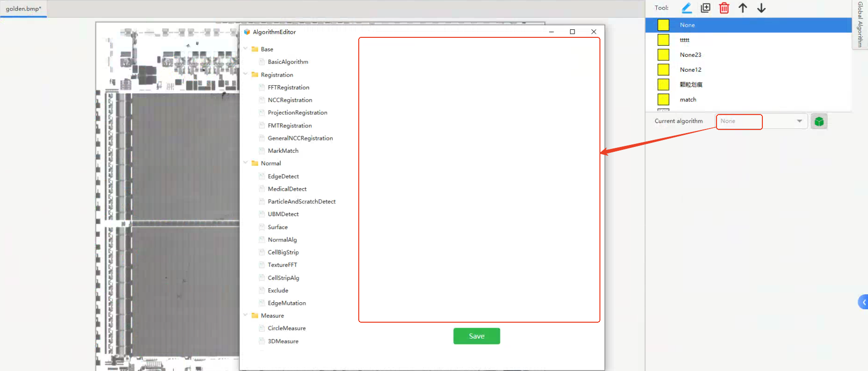Image resolution: width=868 pixels, height=371 pixels.
Task: Select NormalAlg algorithm
Action: (282, 240)
